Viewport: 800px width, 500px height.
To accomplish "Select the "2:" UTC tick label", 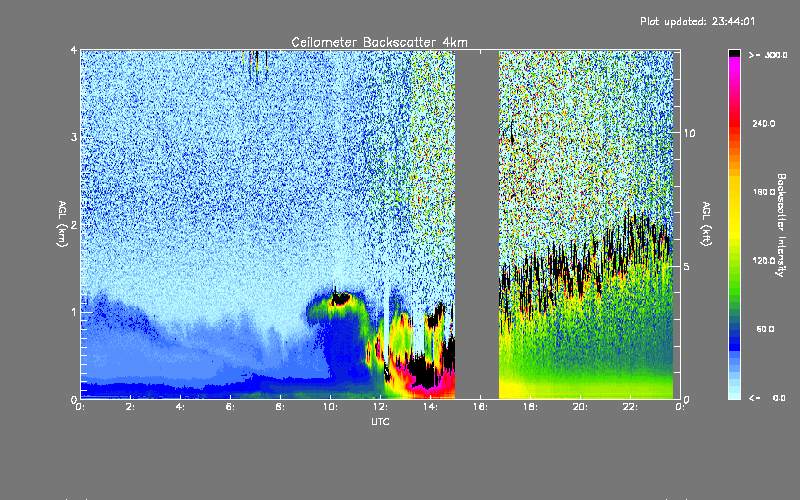I will 131,407.
